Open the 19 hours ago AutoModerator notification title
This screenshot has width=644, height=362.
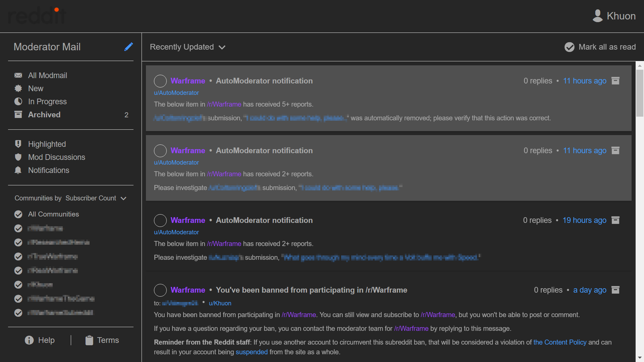tap(264, 220)
